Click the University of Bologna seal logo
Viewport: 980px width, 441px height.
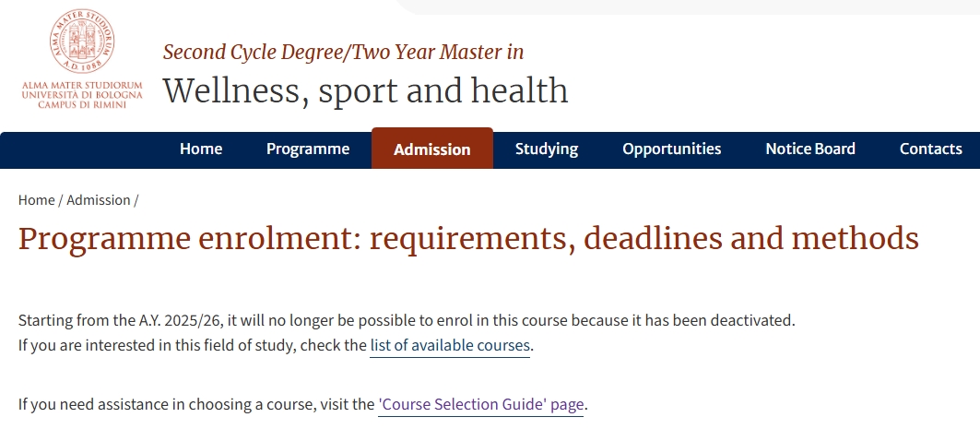tap(82, 42)
